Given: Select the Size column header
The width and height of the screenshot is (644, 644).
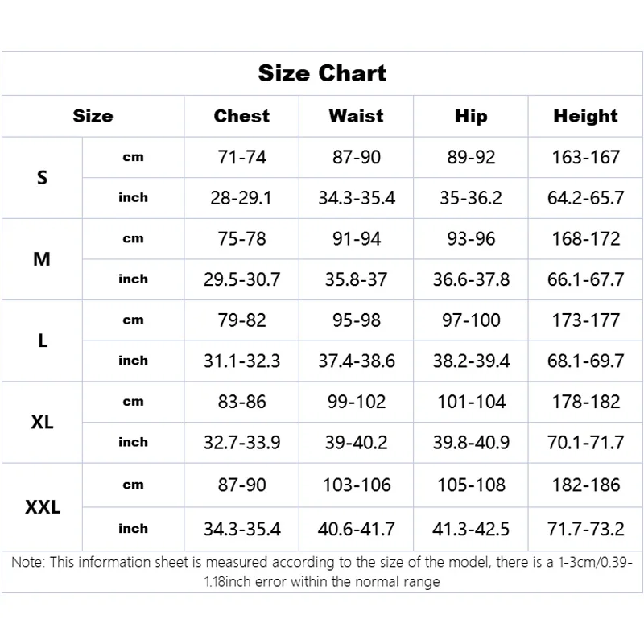Looking at the screenshot, I should tap(93, 116).
